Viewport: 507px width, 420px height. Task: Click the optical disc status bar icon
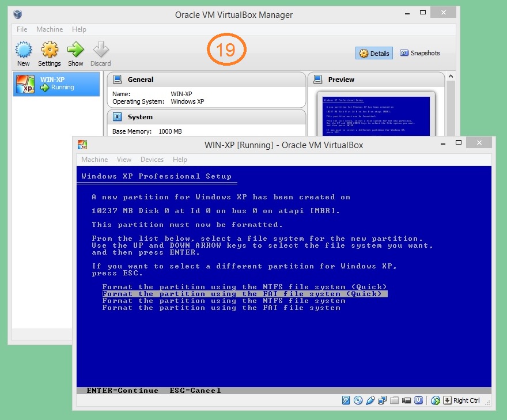click(358, 400)
